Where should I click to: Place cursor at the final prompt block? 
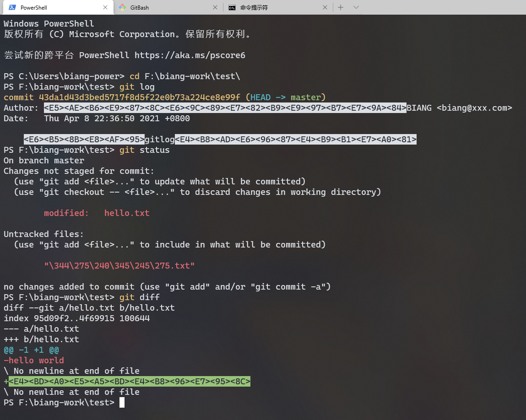click(122, 403)
